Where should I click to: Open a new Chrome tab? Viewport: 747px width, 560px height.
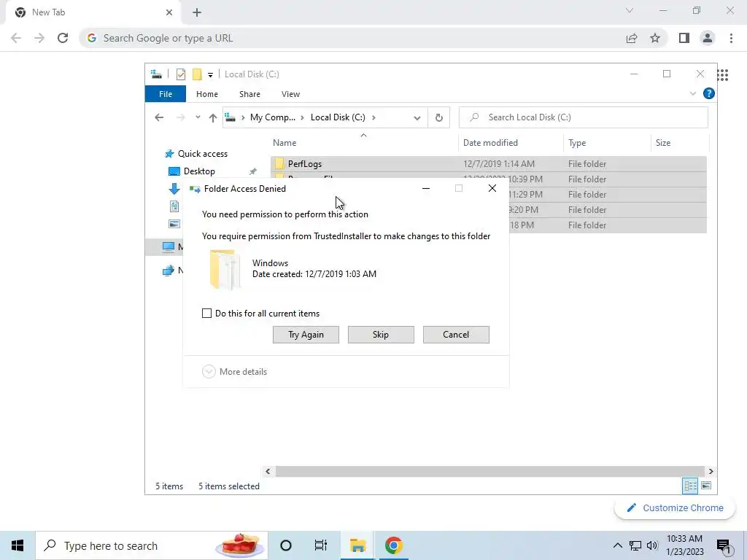pyautogui.click(x=197, y=12)
